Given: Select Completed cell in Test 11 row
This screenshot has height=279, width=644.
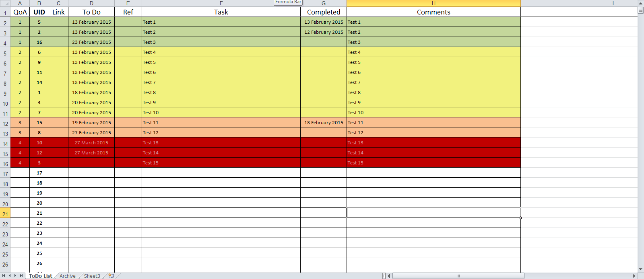Looking at the screenshot, I should coord(324,123).
